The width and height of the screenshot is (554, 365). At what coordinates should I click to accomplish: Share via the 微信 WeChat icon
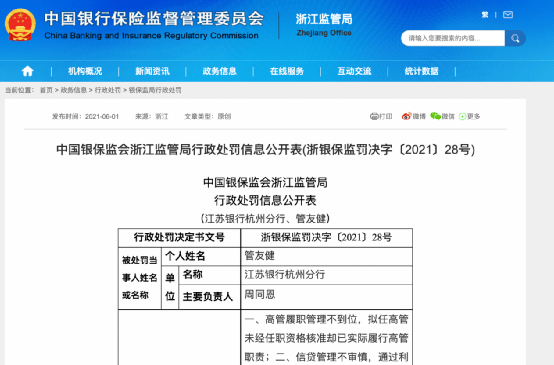click(x=435, y=116)
